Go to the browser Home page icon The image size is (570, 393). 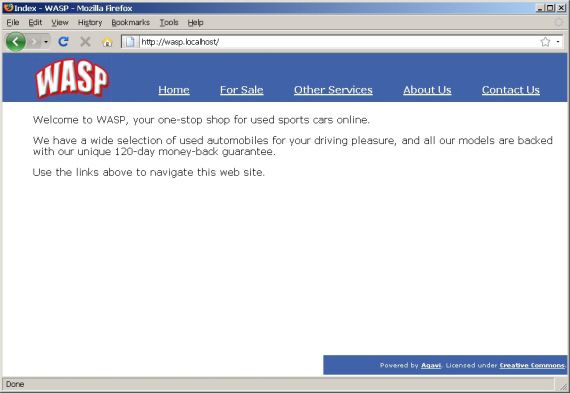(107, 42)
